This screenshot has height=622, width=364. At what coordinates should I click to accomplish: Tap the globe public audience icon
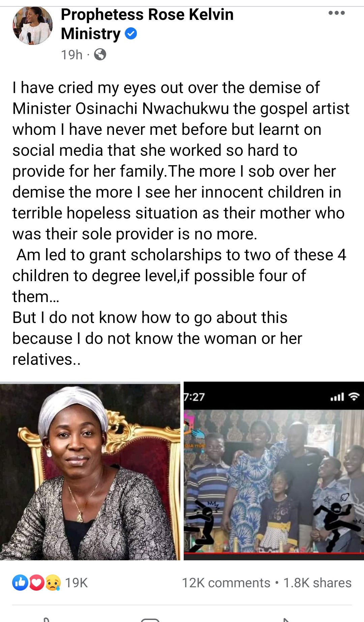pos(100,54)
